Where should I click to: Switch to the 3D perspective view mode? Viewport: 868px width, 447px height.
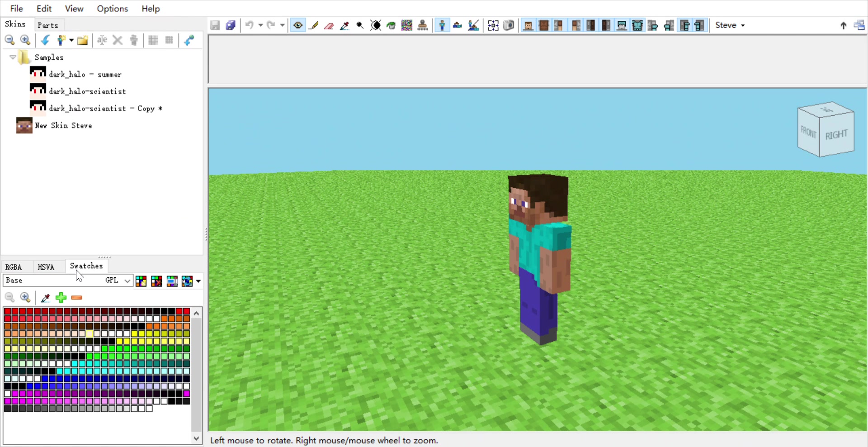[442, 25]
